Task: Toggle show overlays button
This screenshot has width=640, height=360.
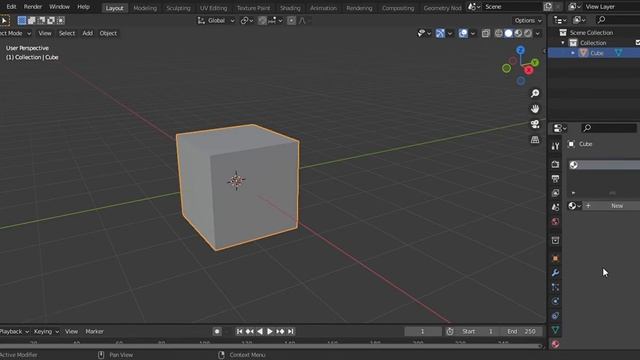Action: 463,33
